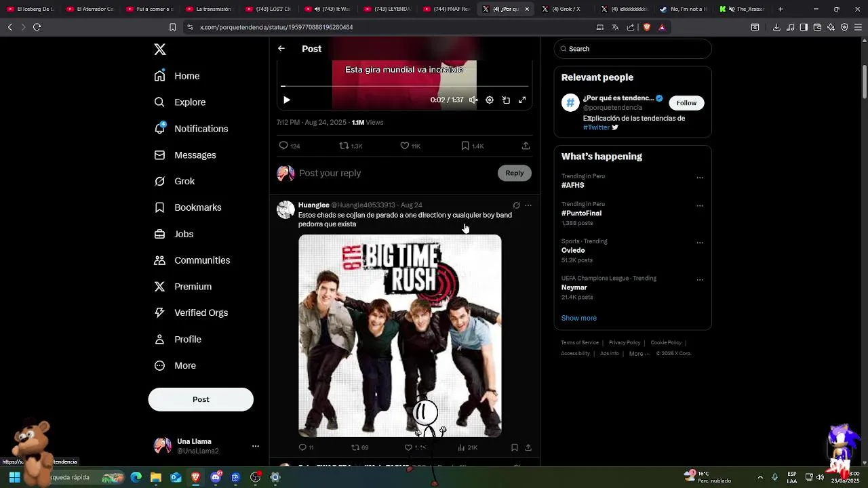Screen dimensions: 868x488
Task: Open Verified Orgs in the sidebar
Action: [x=191, y=312]
